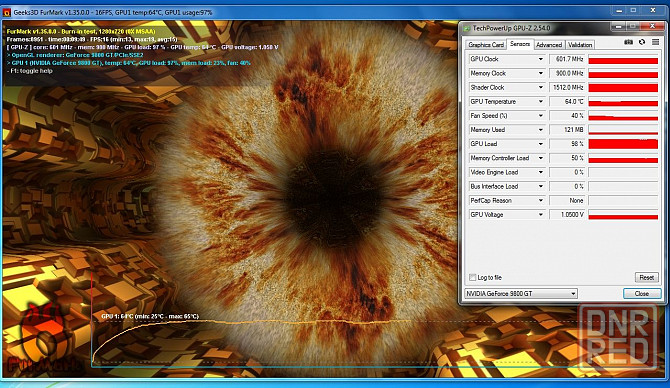Click the GPU Load red graph bar
670x388 pixels.
click(623, 144)
